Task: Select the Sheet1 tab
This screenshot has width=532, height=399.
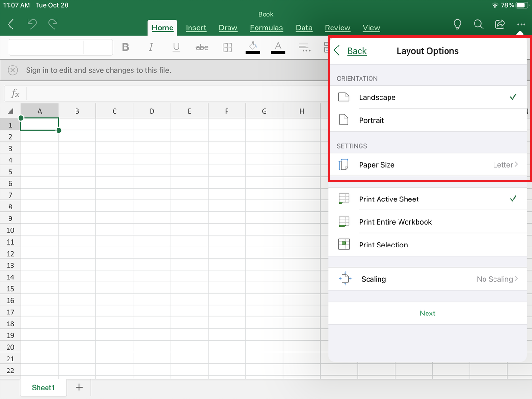Action: click(x=43, y=388)
